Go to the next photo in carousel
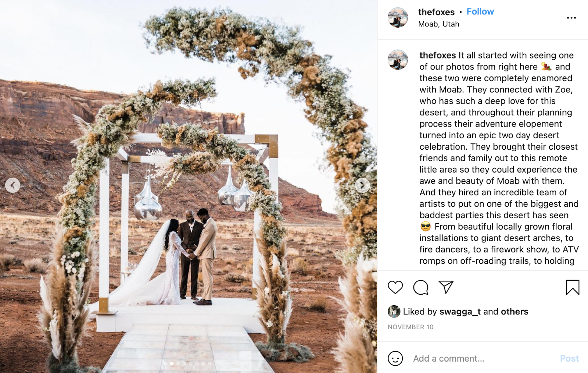 point(362,185)
